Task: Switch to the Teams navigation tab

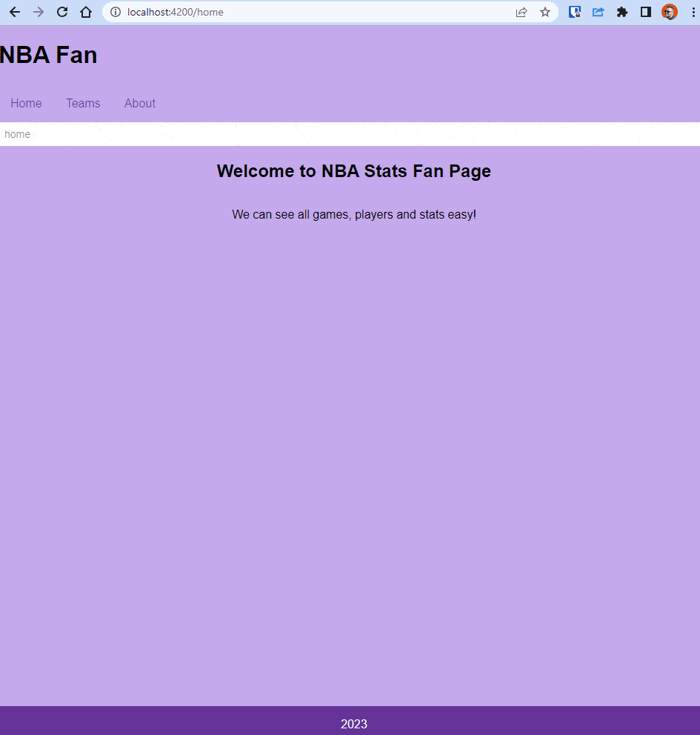Action: coord(83,104)
